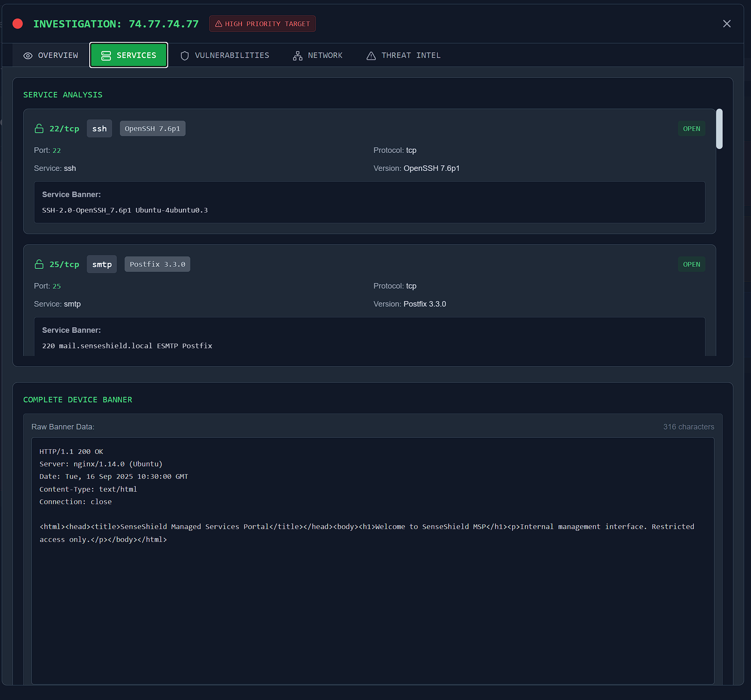Click the red status indicator beside Investigation title
This screenshot has height=700, width=751.
click(18, 24)
